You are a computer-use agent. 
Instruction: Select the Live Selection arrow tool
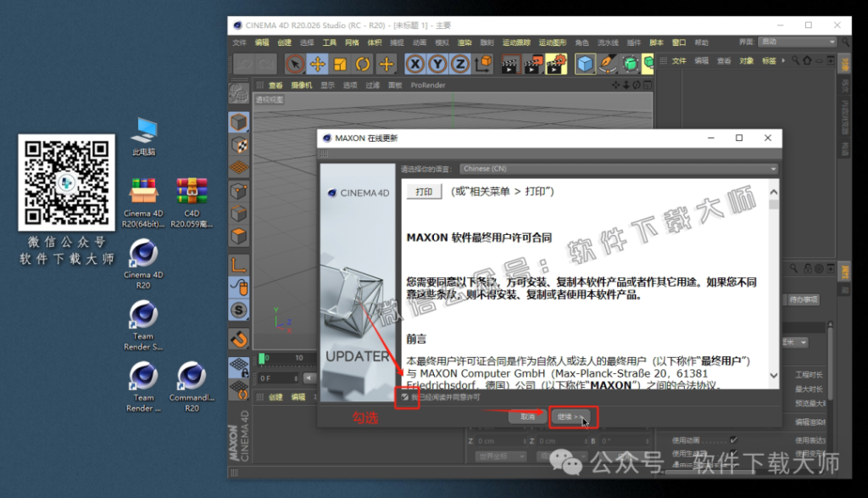294,63
